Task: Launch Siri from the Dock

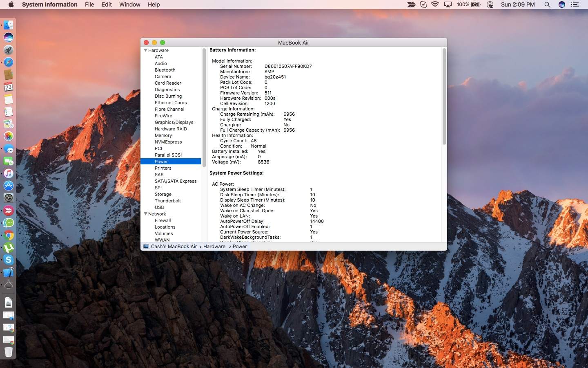Action: tap(9, 37)
